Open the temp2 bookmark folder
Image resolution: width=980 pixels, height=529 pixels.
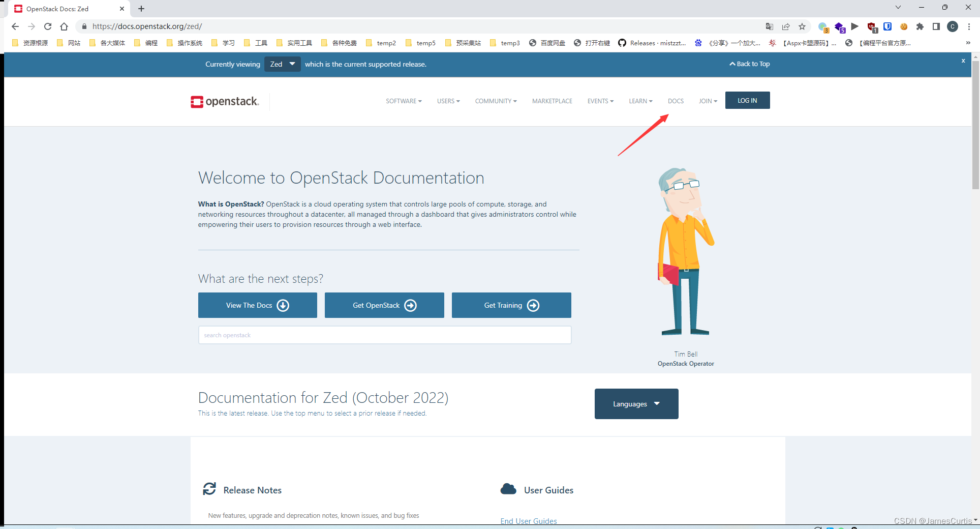[x=381, y=43]
